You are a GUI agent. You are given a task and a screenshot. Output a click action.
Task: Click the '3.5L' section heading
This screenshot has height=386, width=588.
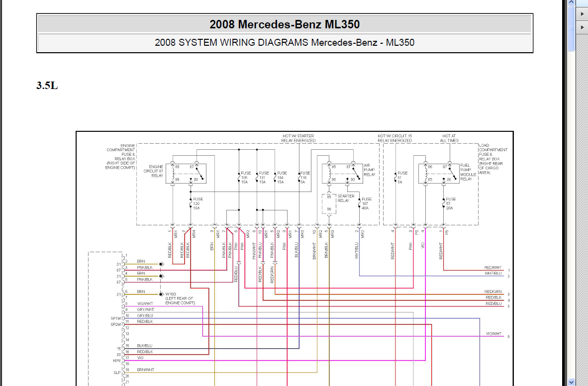tap(47, 86)
